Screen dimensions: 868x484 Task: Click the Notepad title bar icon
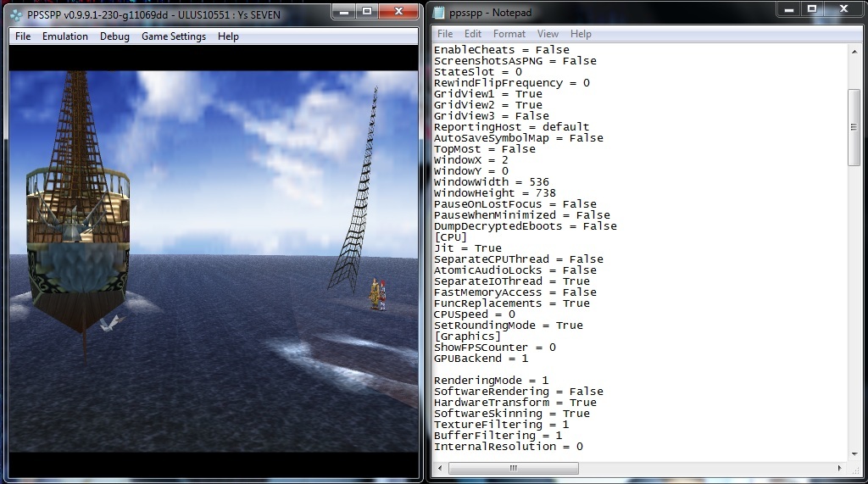[x=438, y=13]
